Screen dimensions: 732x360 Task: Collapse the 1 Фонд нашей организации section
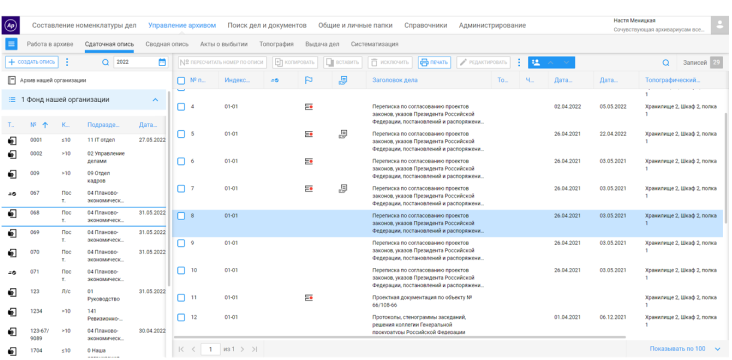pos(155,99)
